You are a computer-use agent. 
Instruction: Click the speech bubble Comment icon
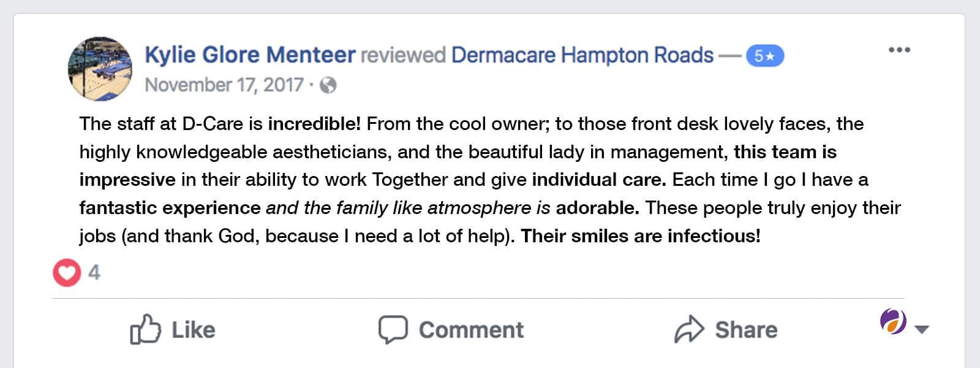coord(393,329)
